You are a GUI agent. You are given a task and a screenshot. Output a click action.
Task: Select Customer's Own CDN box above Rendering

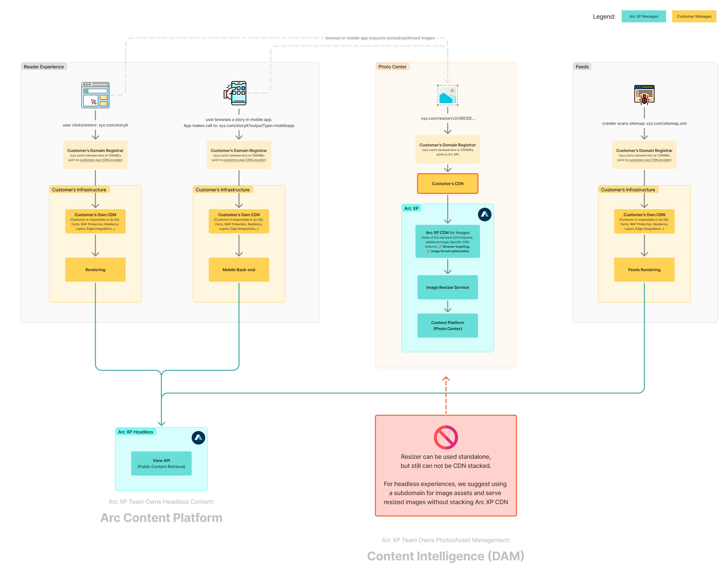pos(95,221)
